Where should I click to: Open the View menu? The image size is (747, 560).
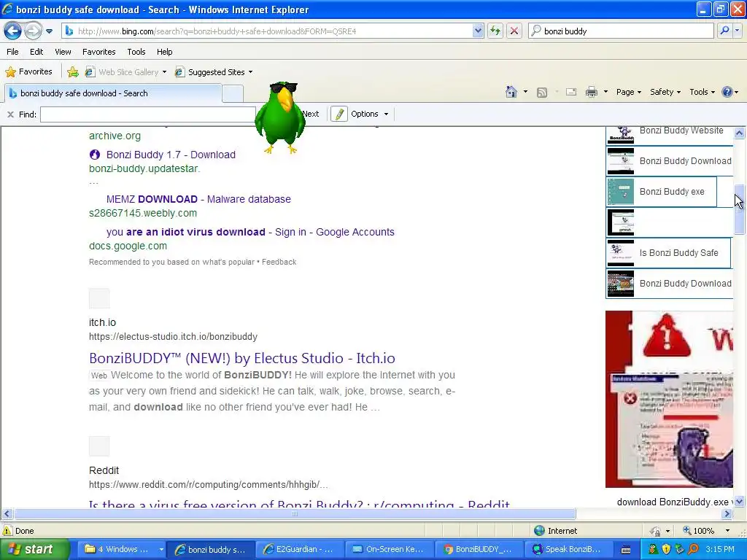63,52
